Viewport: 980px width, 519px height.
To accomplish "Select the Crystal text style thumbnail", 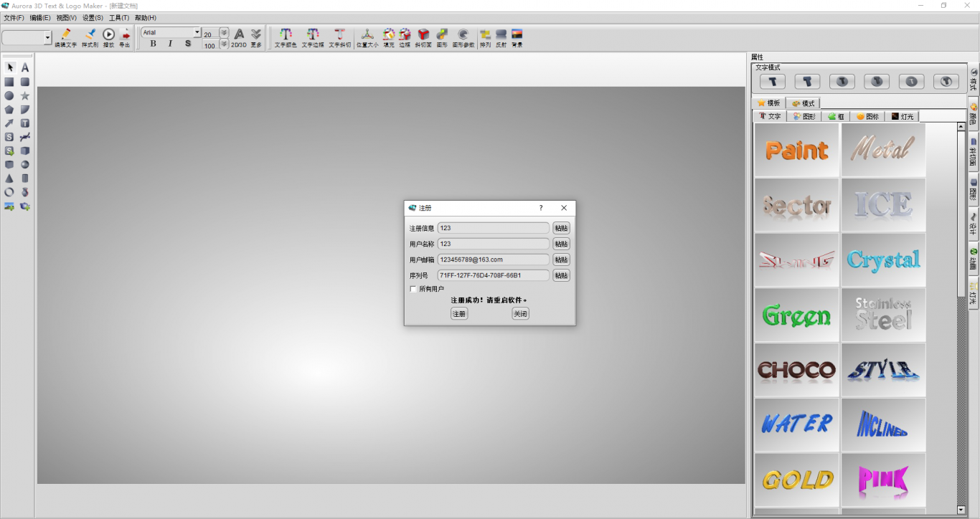I will pyautogui.click(x=883, y=260).
